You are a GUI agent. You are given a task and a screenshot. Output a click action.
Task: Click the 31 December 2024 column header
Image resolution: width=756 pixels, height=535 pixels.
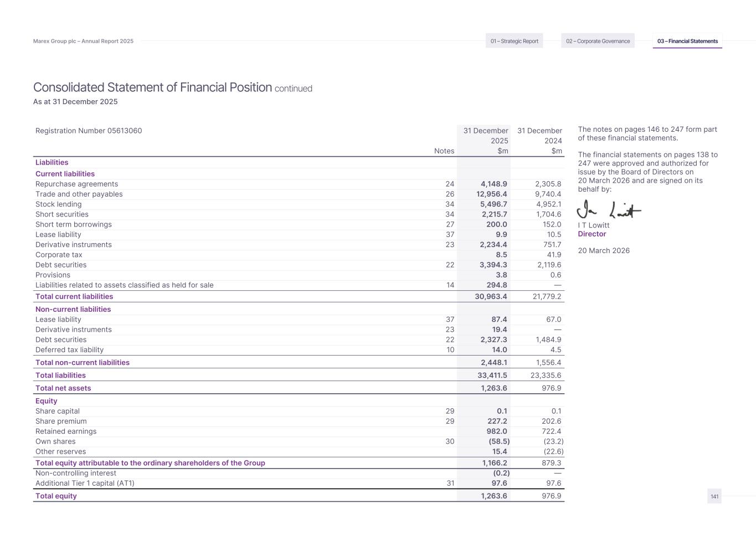click(539, 136)
